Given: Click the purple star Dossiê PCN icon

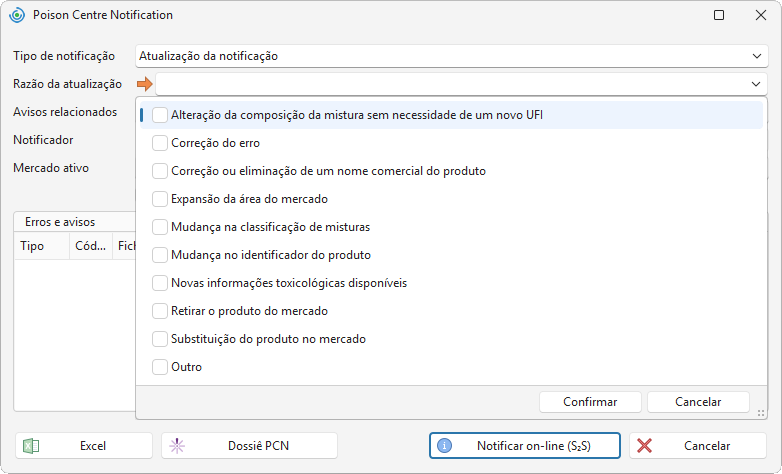Looking at the screenshot, I should pyautogui.click(x=177, y=446).
